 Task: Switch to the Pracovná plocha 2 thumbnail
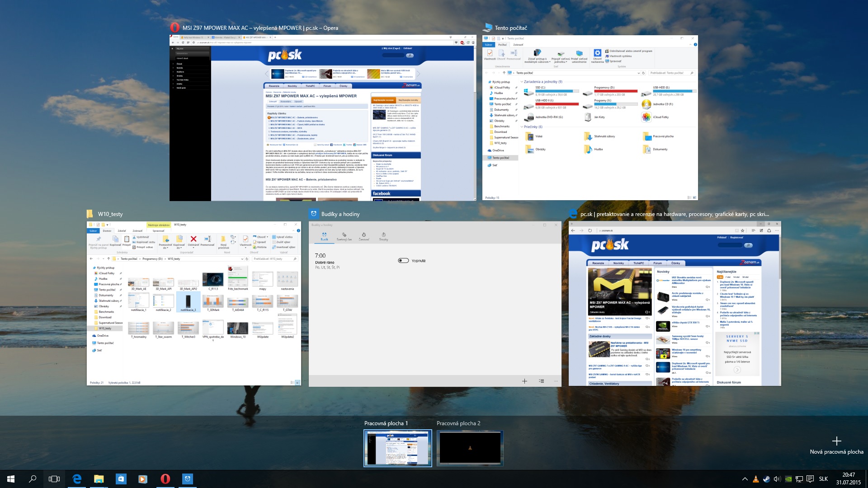[470, 448]
